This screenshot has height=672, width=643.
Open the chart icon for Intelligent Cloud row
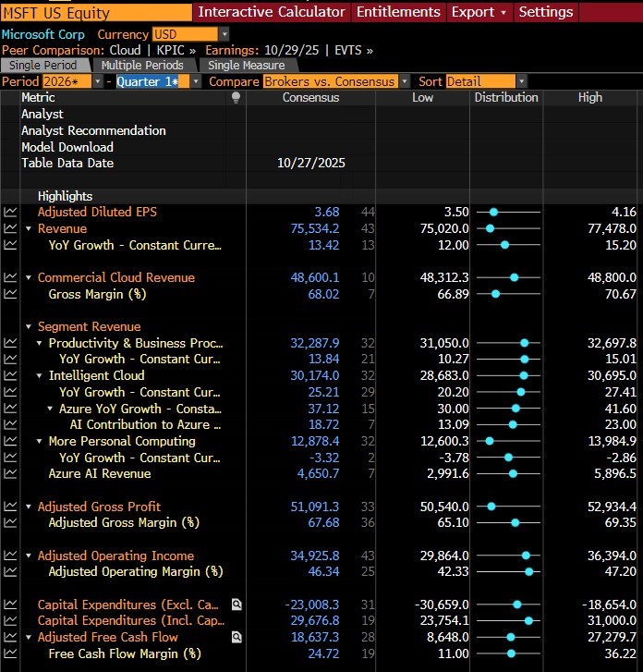point(10,375)
